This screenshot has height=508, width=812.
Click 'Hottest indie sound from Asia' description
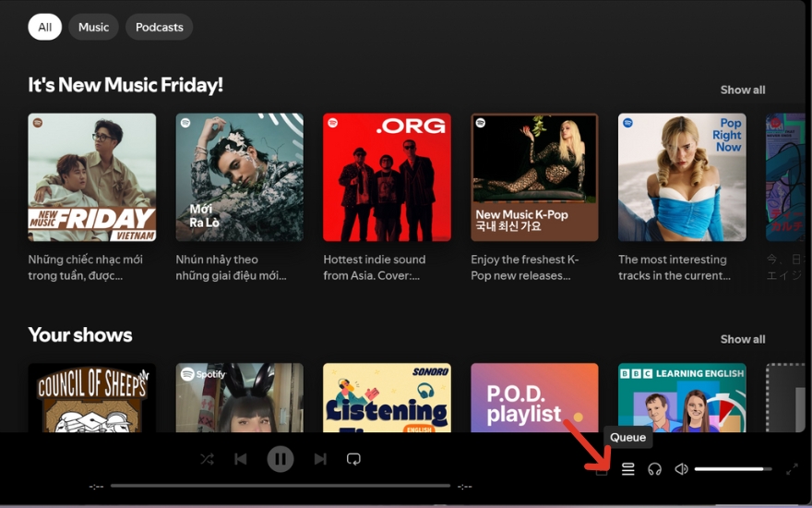(375, 268)
